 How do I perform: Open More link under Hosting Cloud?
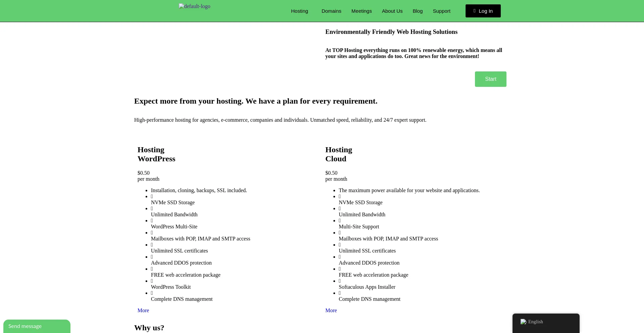point(331,311)
